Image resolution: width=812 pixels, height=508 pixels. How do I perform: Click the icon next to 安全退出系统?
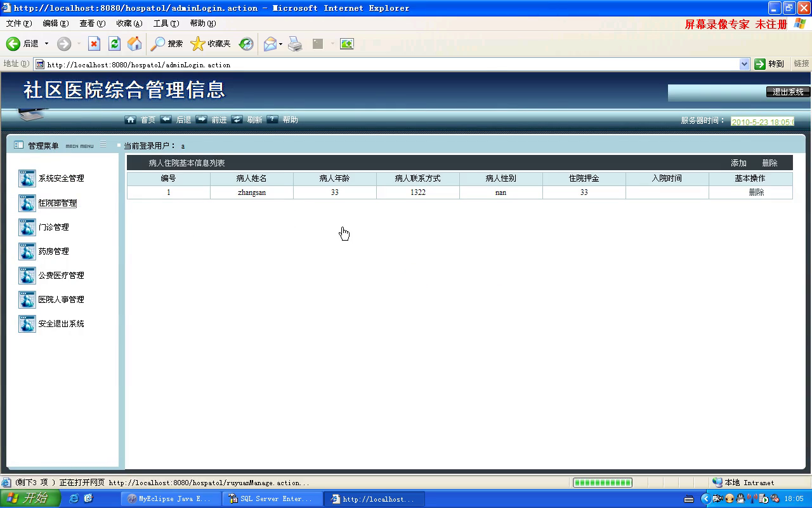[x=27, y=324]
